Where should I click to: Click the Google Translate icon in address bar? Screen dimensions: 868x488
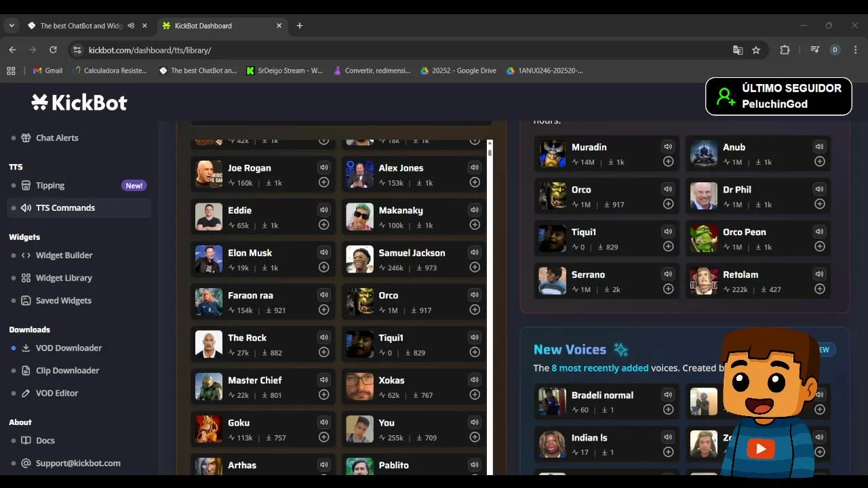738,50
